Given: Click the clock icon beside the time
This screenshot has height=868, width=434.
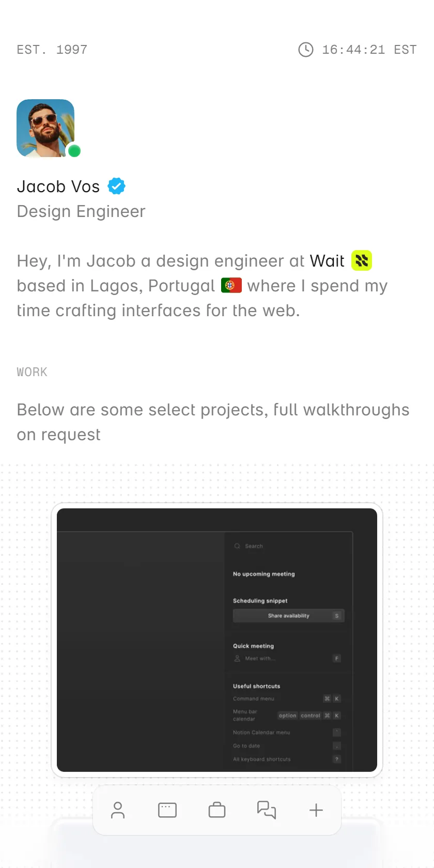Looking at the screenshot, I should click(306, 50).
